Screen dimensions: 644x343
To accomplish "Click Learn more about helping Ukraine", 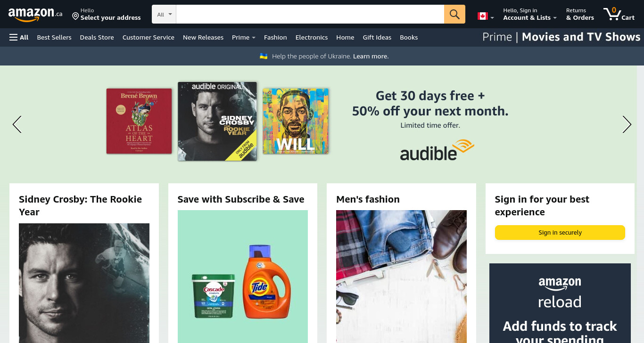I will pyautogui.click(x=371, y=56).
